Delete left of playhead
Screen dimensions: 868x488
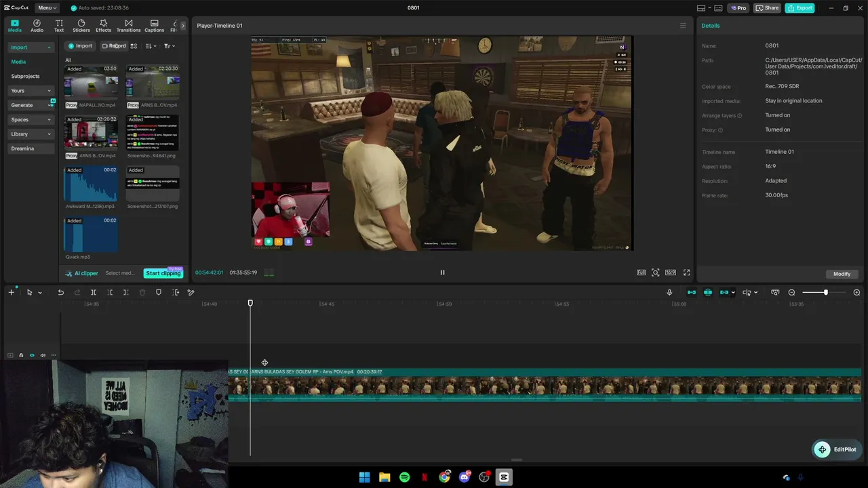click(110, 292)
